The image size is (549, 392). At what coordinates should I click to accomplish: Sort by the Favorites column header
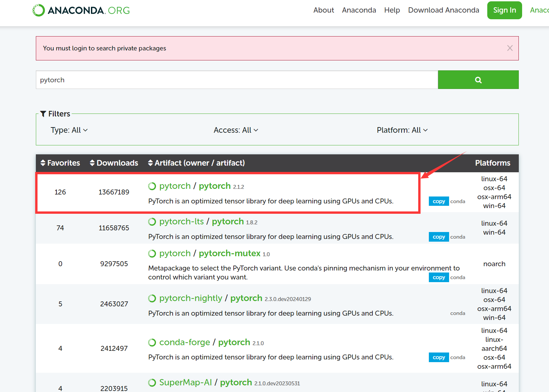[60, 163]
